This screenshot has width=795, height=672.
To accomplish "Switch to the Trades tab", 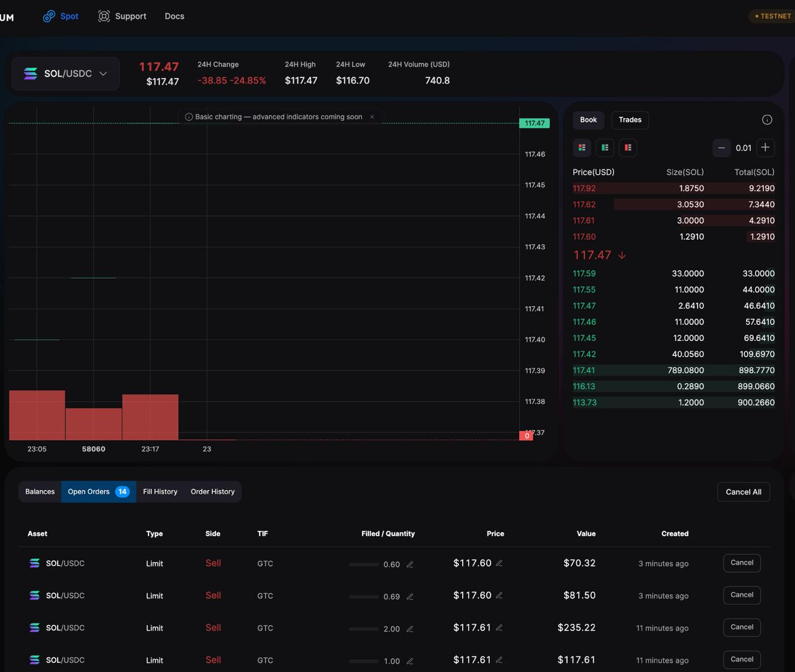I will click(x=630, y=120).
